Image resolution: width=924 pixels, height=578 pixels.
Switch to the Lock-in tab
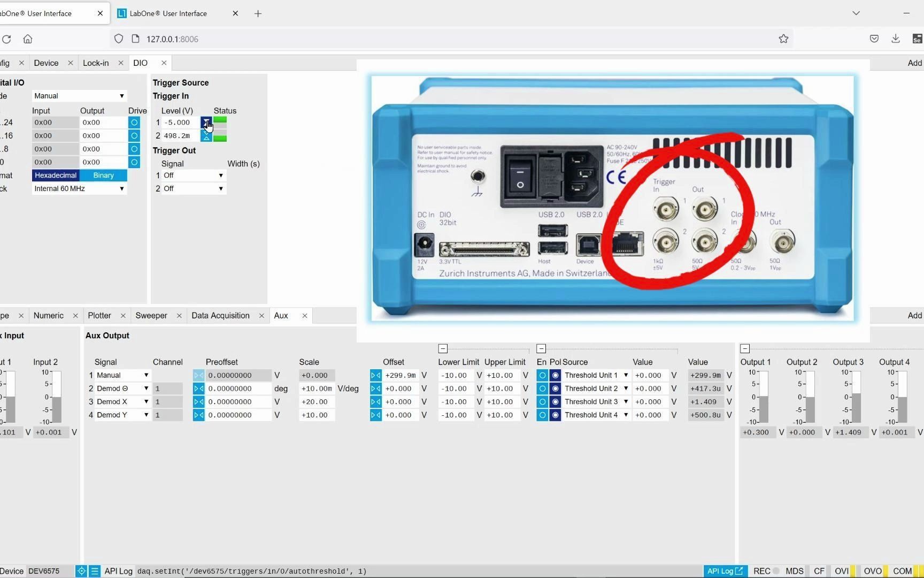pyautogui.click(x=96, y=63)
